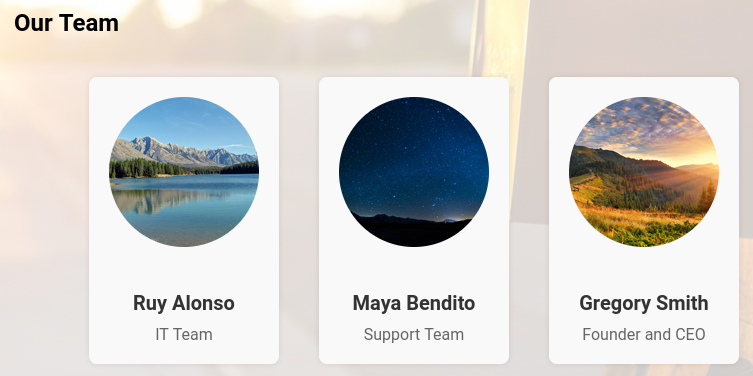The height and width of the screenshot is (376, 753).
Task: Click the Ruy Alonso name heading
Action: [x=184, y=303]
